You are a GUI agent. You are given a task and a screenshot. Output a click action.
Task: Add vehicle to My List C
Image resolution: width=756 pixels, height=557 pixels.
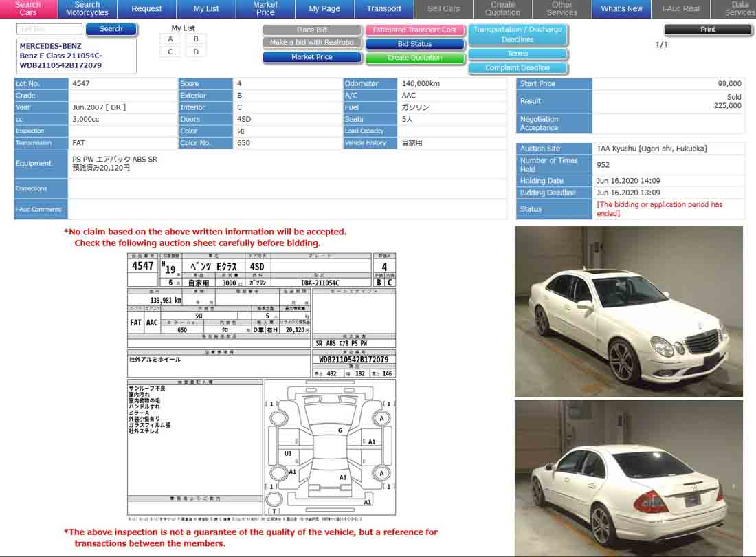coord(170,52)
